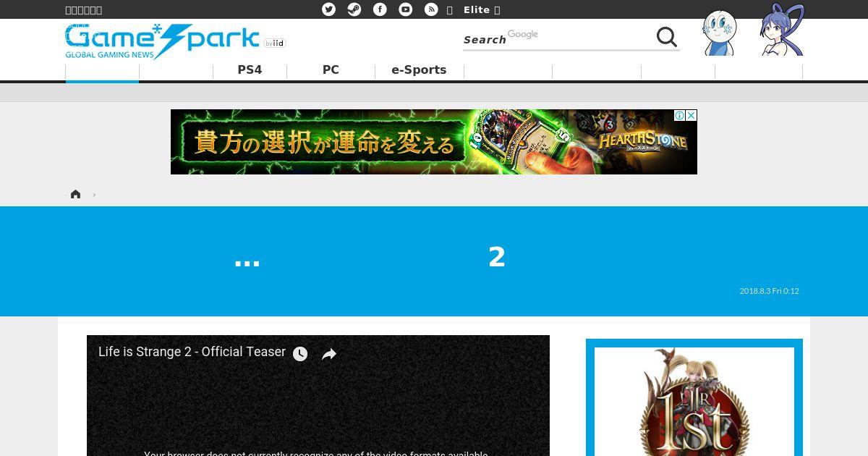Open the PS4 navigation tab
The height and width of the screenshot is (456, 868).
(250, 70)
